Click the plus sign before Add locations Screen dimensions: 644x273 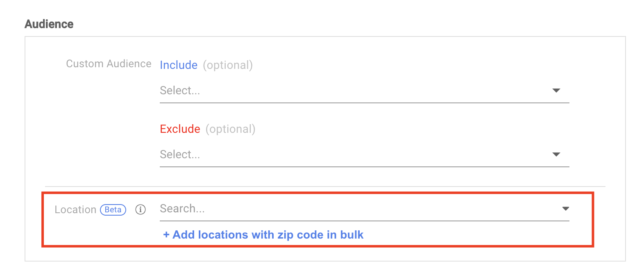point(166,235)
